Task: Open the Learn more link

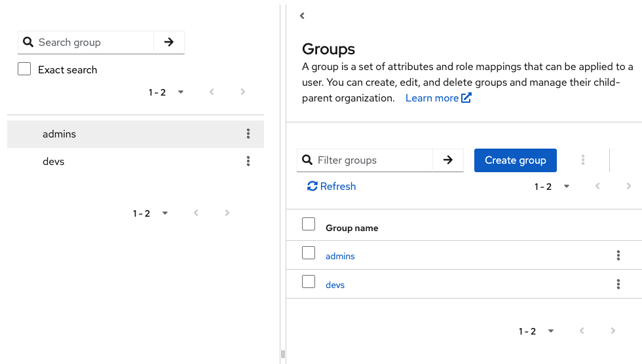Action: click(x=438, y=98)
